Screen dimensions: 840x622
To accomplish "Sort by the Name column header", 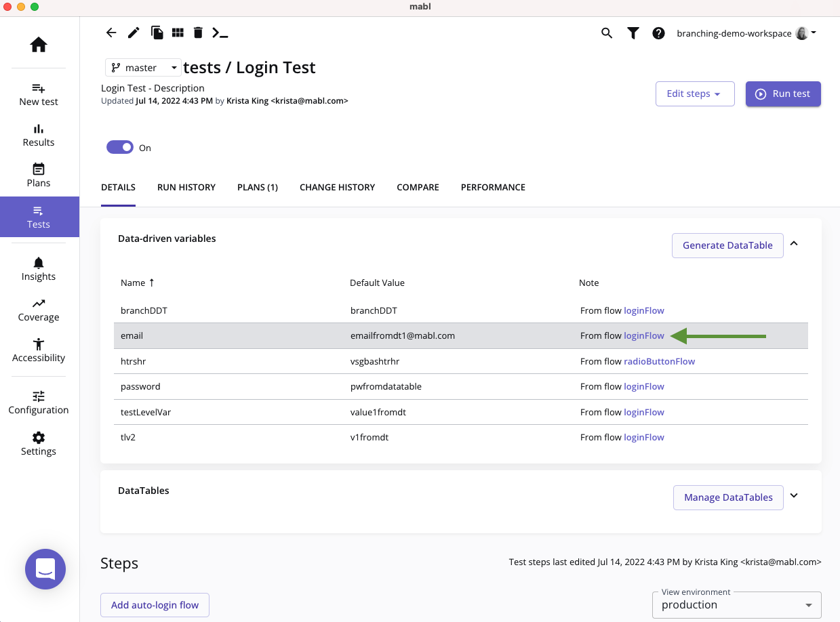I will click(138, 283).
